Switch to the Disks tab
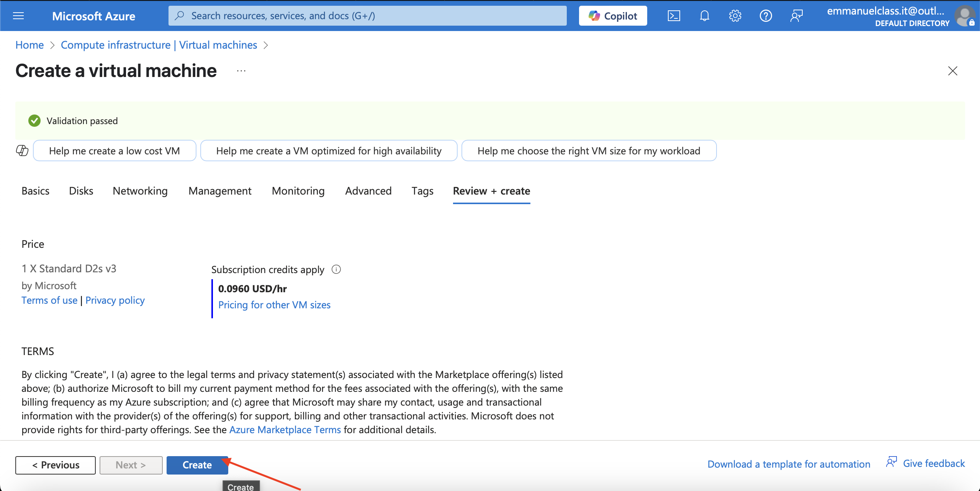980x491 pixels. click(x=81, y=191)
